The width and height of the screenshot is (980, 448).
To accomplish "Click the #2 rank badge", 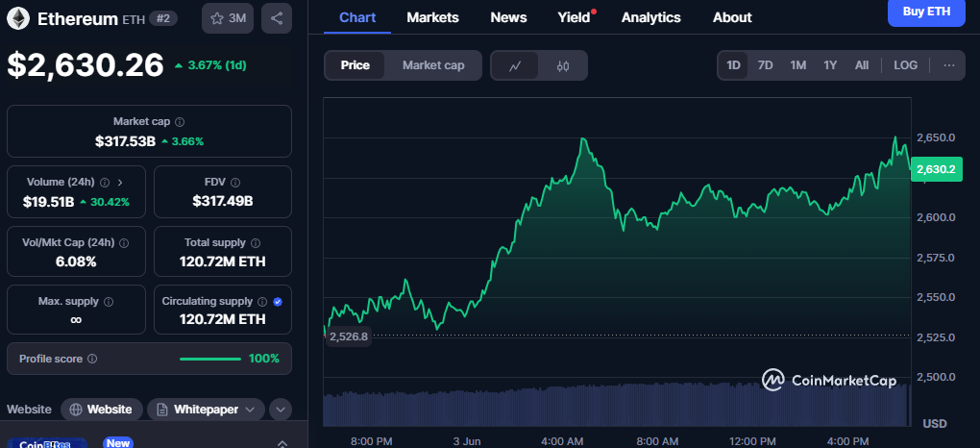I will coord(163,19).
